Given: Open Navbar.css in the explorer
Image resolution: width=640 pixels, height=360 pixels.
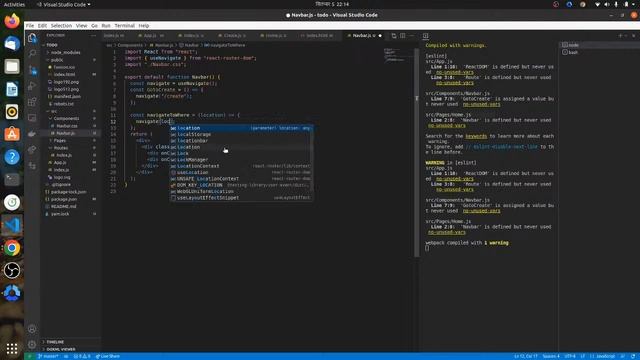Looking at the screenshot, I should (x=67, y=126).
